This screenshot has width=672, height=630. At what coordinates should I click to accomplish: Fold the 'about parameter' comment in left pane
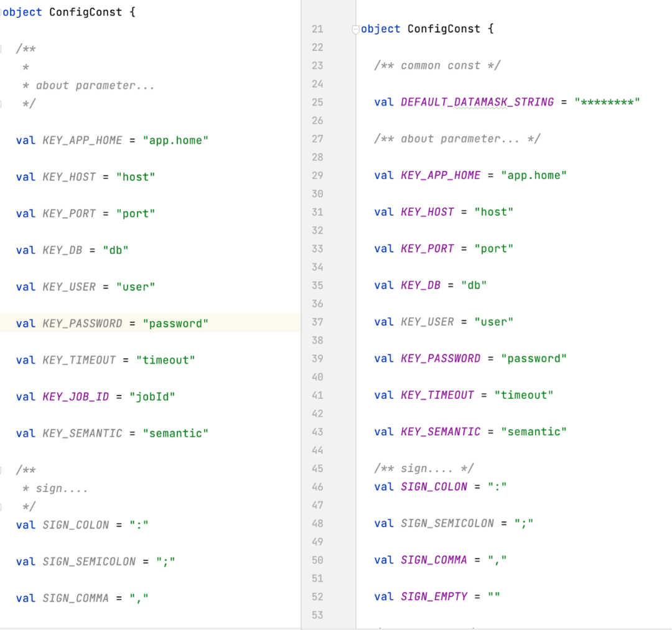[x=2, y=49]
